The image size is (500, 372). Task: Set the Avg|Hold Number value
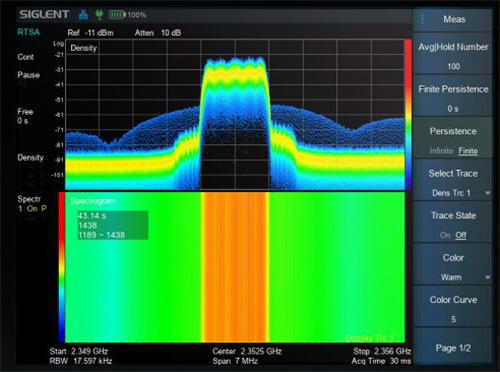453,53
